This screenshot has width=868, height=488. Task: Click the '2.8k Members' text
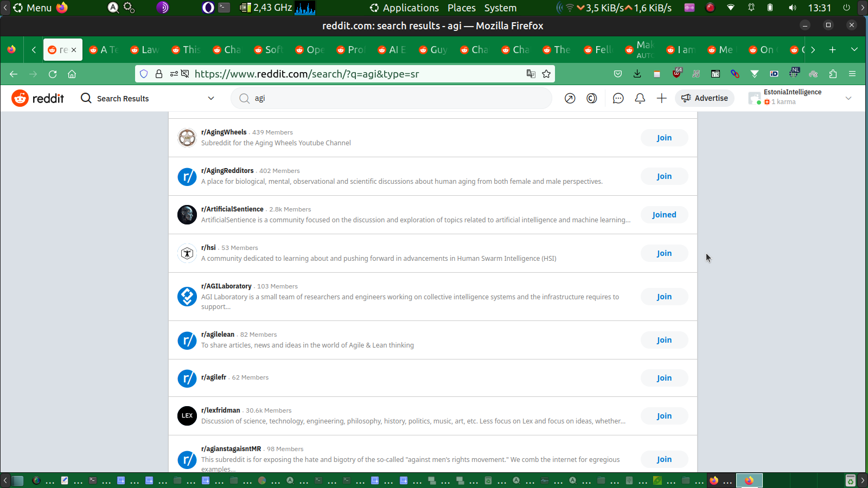tap(290, 209)
